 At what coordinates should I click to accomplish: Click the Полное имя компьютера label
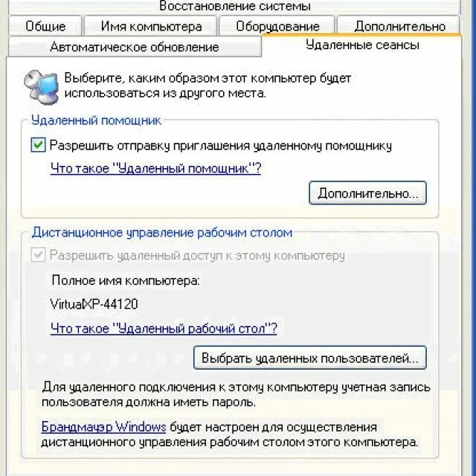126,280
